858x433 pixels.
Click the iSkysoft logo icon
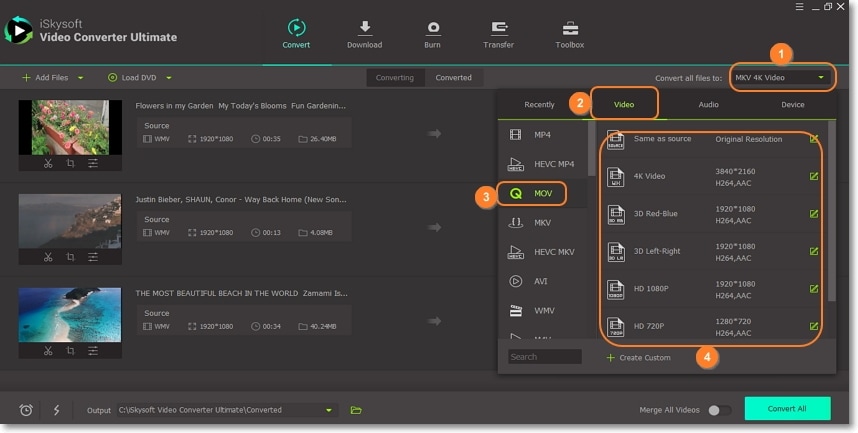[x=19, y=31]
